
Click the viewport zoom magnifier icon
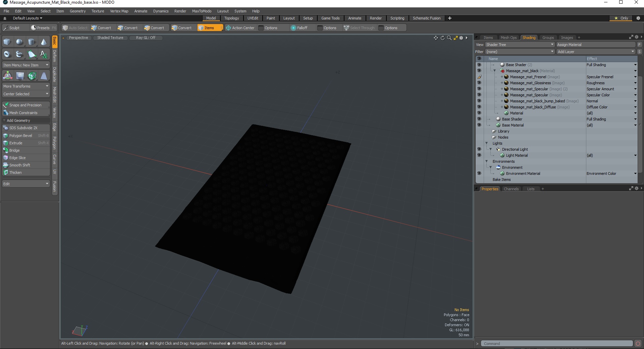click(x=449, y=38)
